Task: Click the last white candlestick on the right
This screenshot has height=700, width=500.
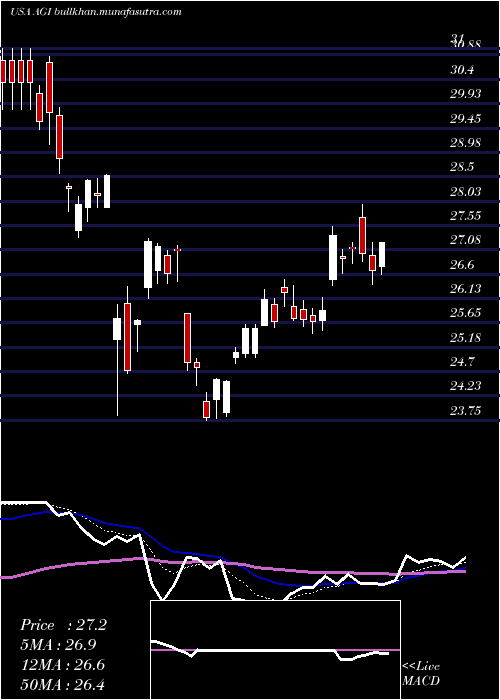Action: pos(382,254)
